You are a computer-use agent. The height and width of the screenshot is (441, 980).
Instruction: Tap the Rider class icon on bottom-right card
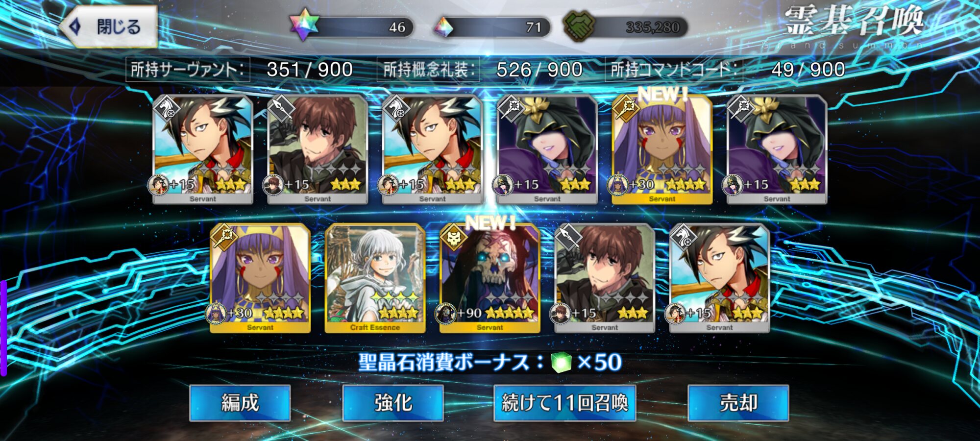coord(685,237)
